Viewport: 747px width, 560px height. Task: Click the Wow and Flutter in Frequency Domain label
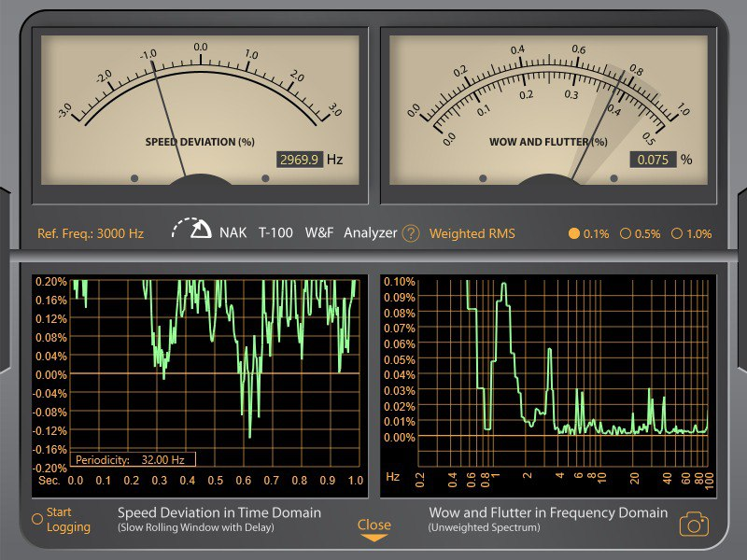[x=548, y=512]
